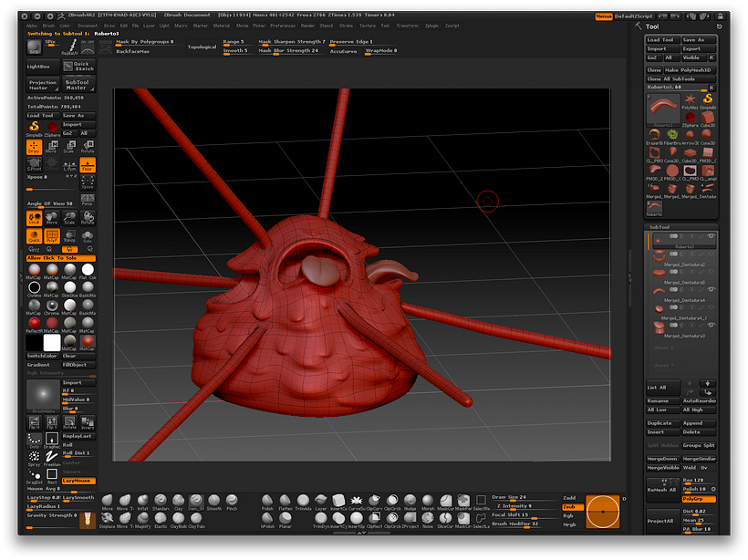Viewport: 748px width, 560px height.
Task: Activate the Draw mode icon
Action: (x=34, y=148)
